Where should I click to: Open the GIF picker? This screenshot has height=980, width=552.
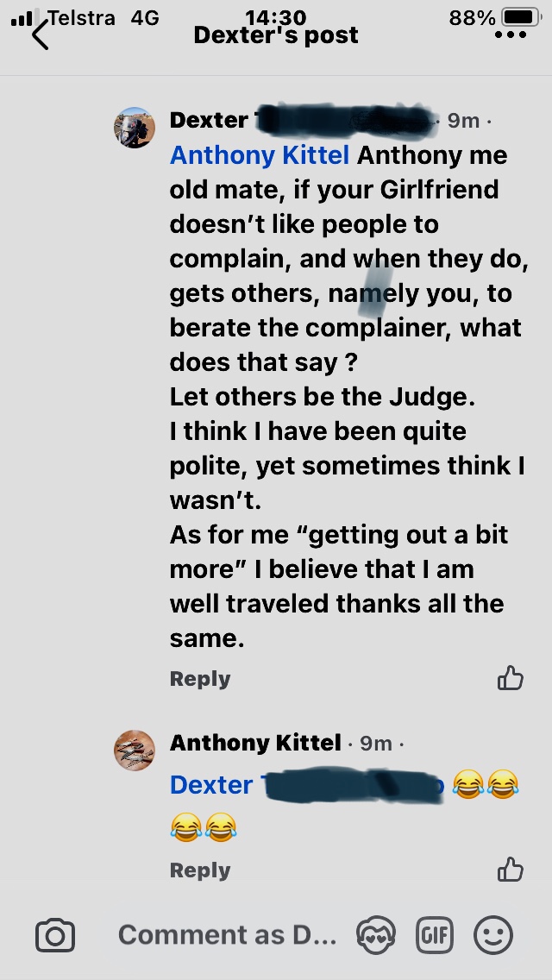click(x=435, y=935)
